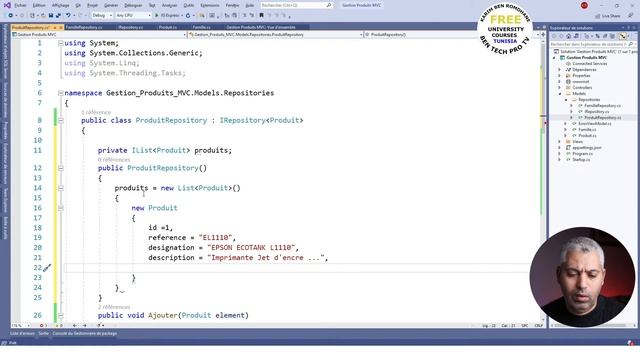640x360 pixels.
Task: Expand the Controllers folder
Action: 560,88
